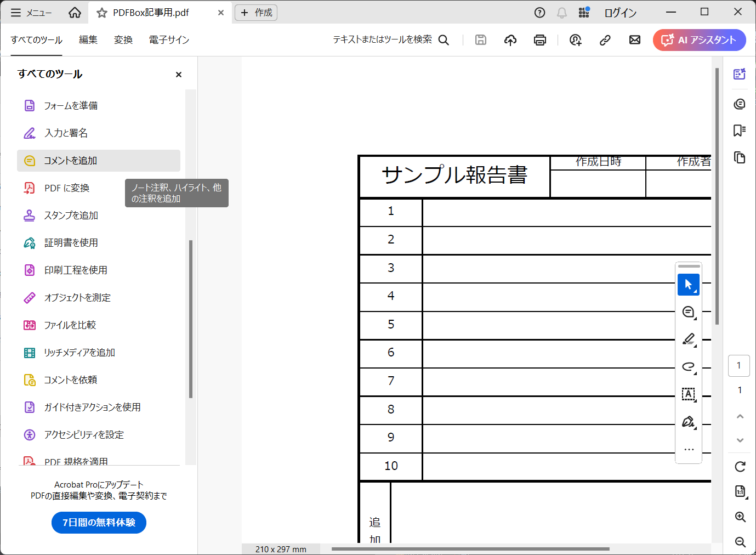Send file via email envelope icon
Screen dimensions: 756x555
coord(634,40)
